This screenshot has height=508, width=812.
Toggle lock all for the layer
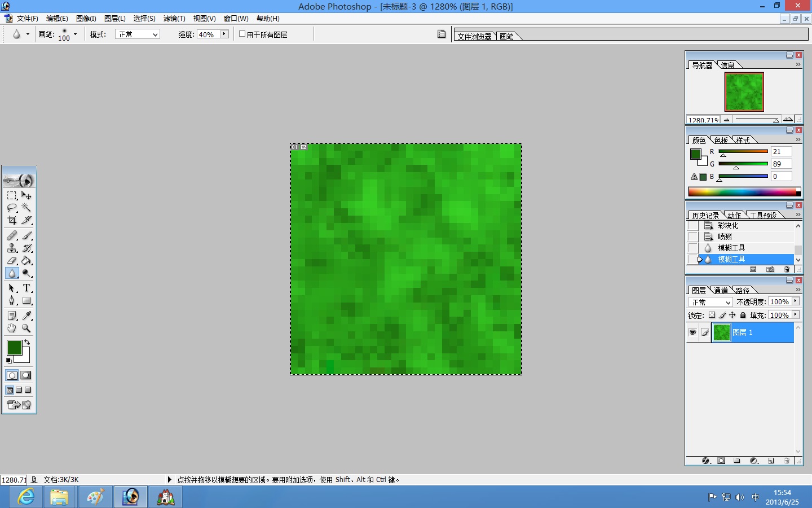click(743, 316)
